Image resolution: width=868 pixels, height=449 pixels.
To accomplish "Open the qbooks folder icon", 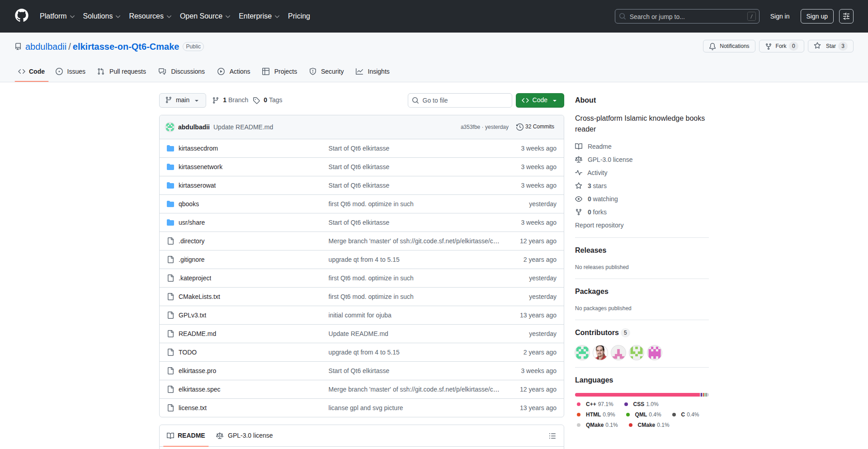I will click(170, 204).
